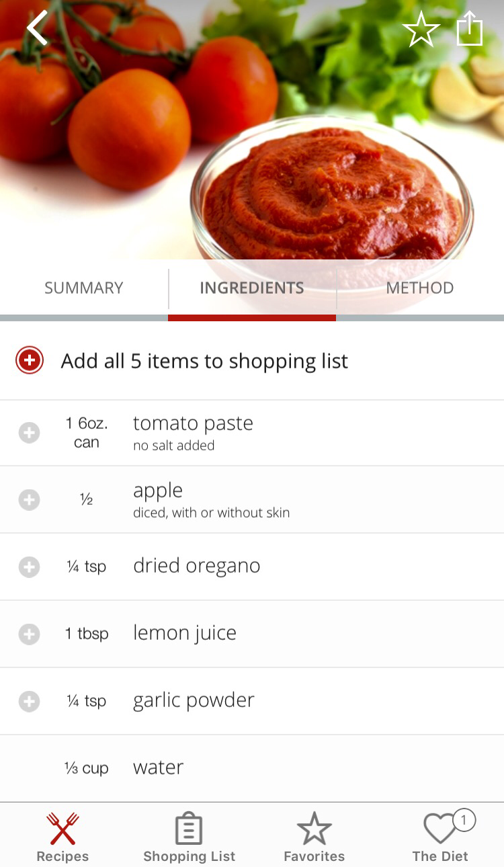Add tomato paste using its plus toggle
The height and width of the screenshot is (867, 504).
[29, 433]
